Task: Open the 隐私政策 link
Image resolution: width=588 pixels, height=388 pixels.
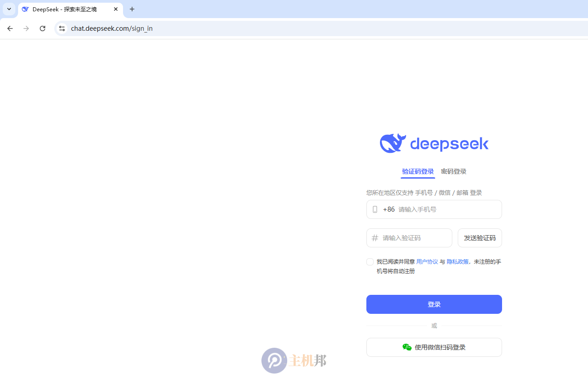Action: pyautogui.click(x=458, y=262)
